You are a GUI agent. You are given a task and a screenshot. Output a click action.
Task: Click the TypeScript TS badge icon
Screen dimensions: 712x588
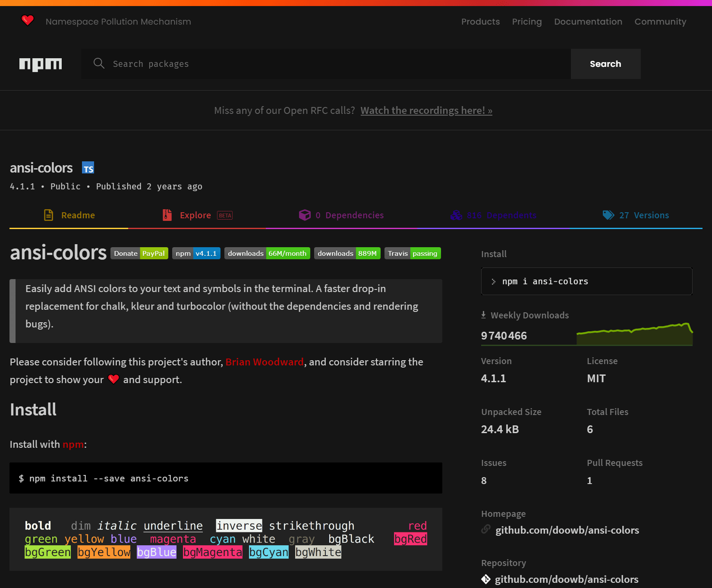click(x=88, y=168)
